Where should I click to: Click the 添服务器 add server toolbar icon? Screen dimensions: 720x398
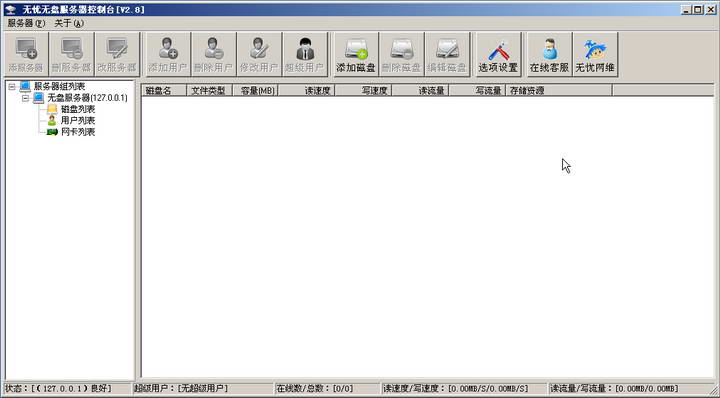26,54
